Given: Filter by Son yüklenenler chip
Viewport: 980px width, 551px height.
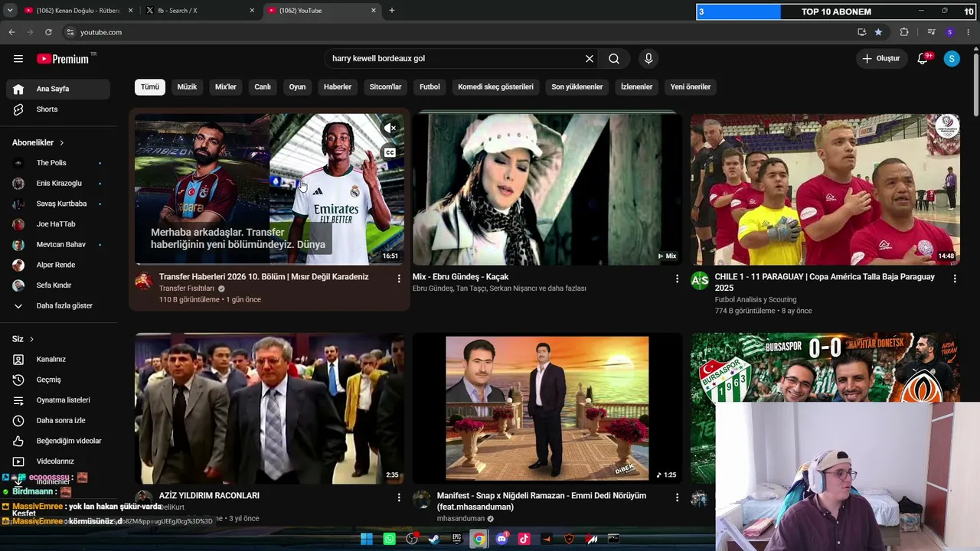Looking at the screenshot, I should [577, 86].
